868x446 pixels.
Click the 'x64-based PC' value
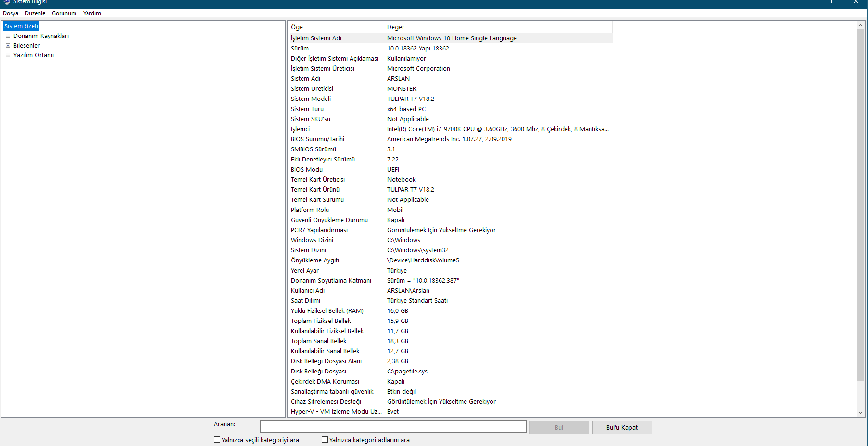pos(406,109)
